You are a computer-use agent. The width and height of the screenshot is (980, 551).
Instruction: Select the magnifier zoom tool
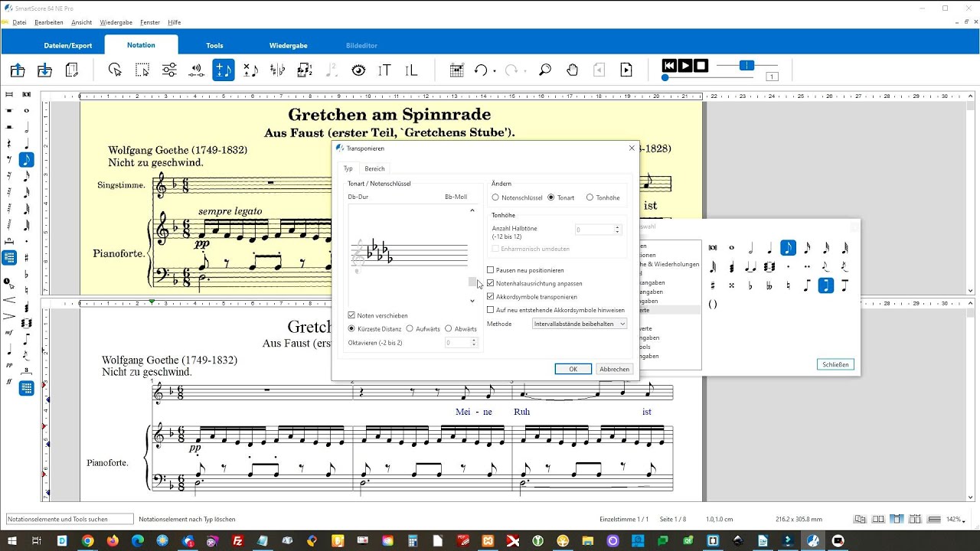[545, 70]
